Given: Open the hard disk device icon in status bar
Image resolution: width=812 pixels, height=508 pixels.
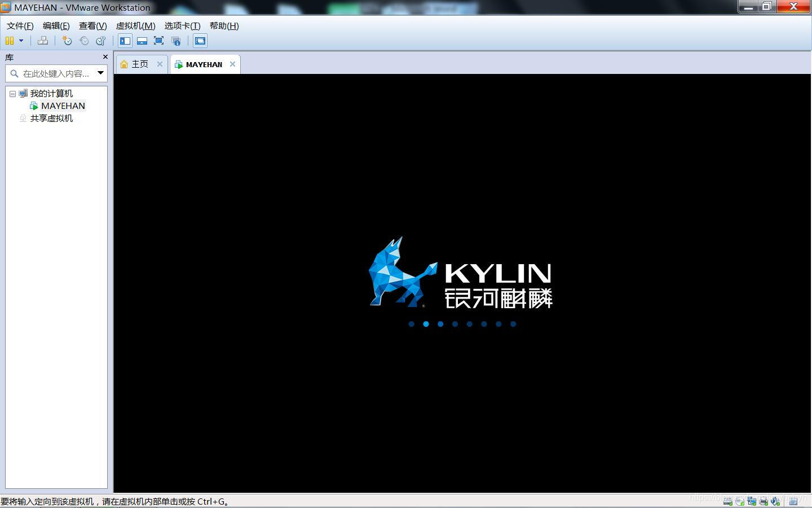Looking at the screenshot, I should tap(727, 501).
